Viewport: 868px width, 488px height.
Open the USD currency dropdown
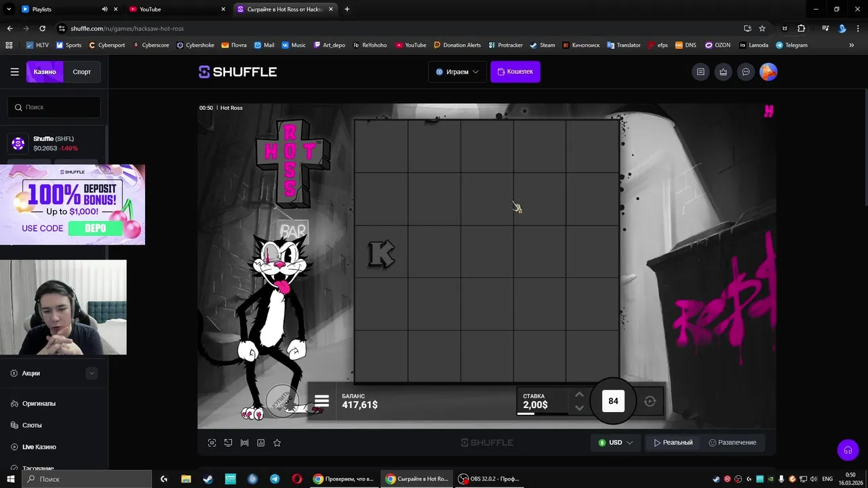point(616,443)
